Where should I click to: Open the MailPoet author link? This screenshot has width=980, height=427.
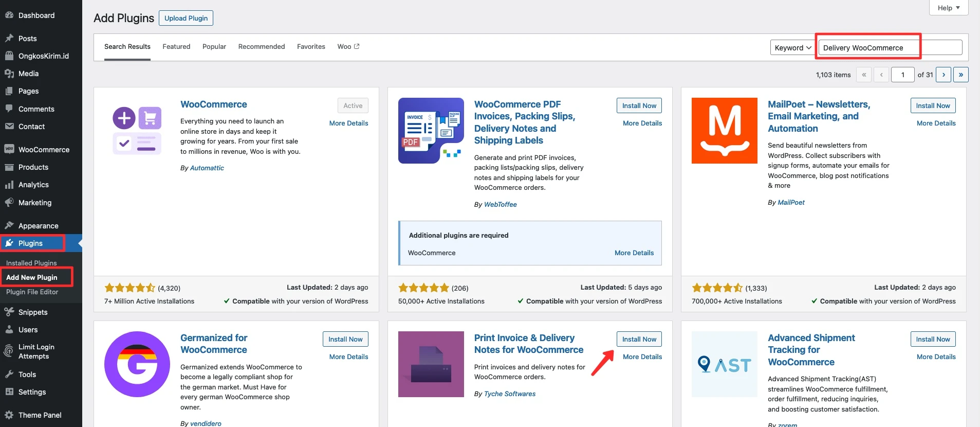(x=791, y=202)
